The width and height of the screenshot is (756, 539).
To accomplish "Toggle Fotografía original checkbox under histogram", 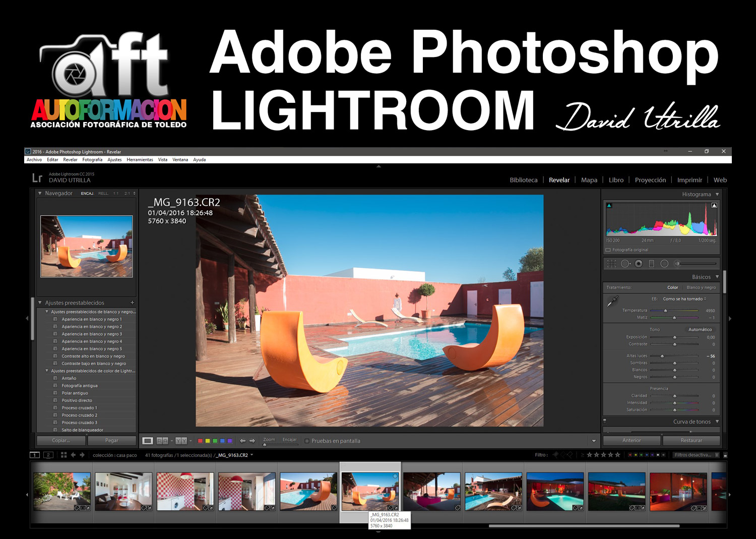I will click(x=608, y=250).
